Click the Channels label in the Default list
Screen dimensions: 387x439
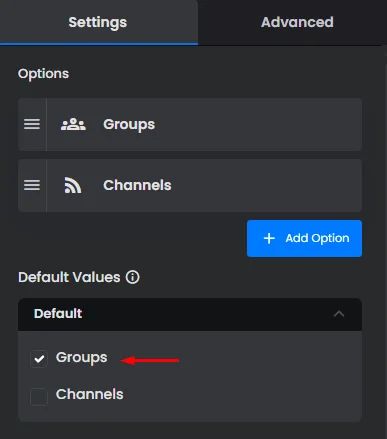89,394
